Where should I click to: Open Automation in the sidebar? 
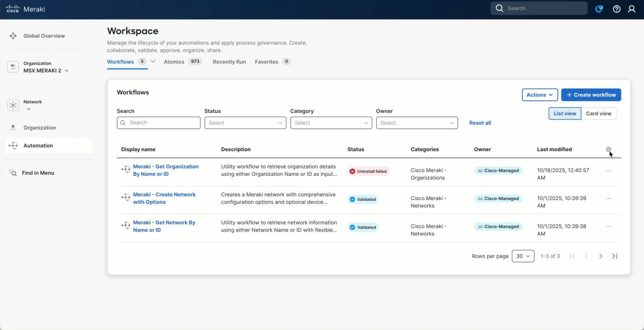coord(38,146)
